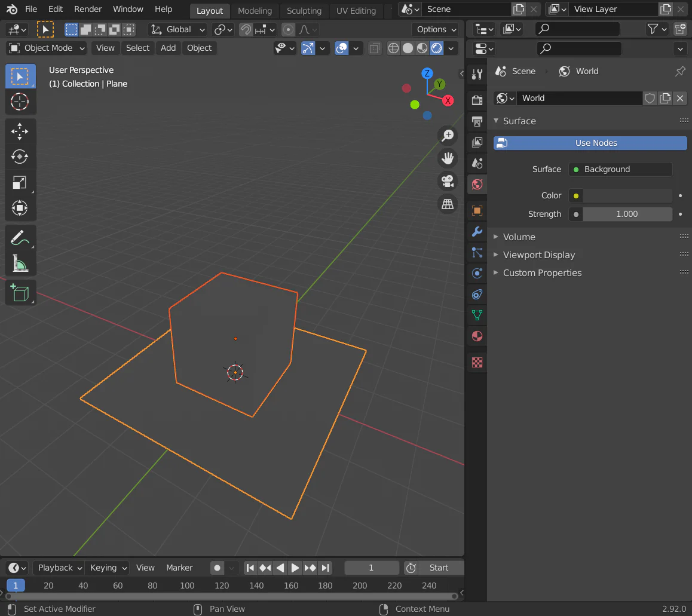Open the Render properties tab

pos(477,100)
